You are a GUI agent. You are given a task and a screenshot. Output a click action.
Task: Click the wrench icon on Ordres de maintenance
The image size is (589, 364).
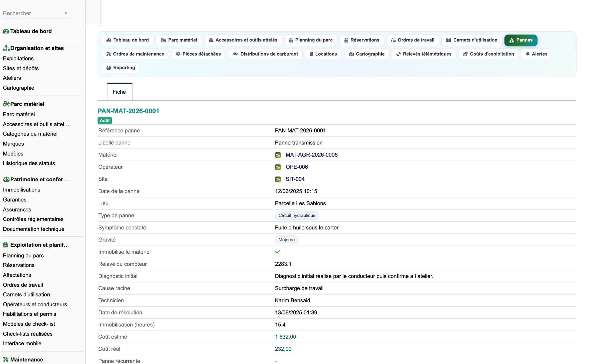[109, 54]
